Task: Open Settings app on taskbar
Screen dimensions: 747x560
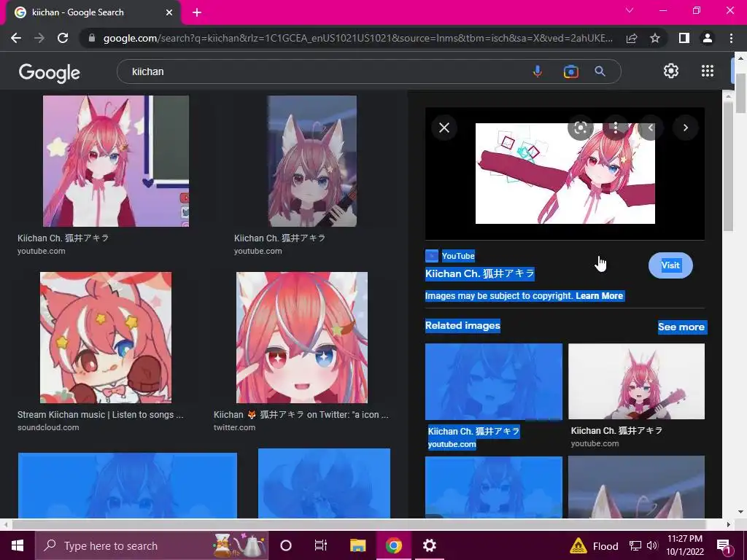Action: tap(429, 545)
